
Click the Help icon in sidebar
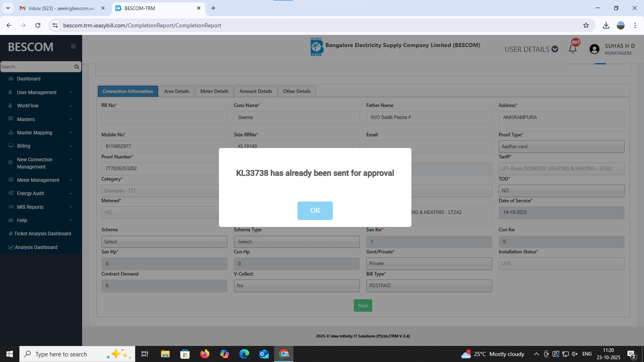[11, 220]
